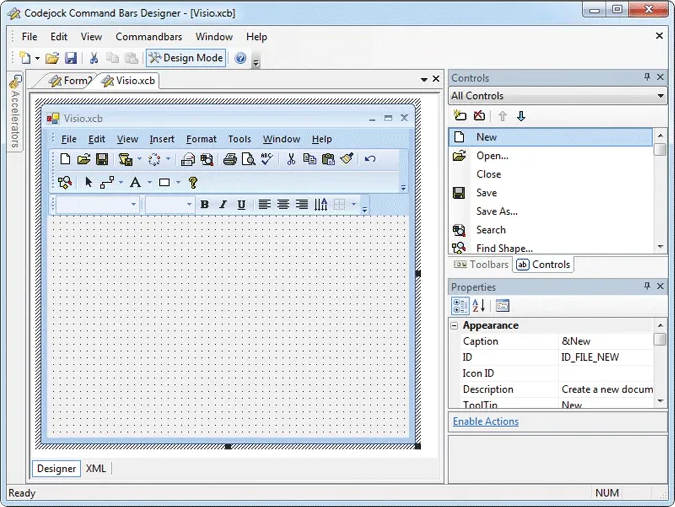The width and height of the screenshot is (675, 507).
Task: Open the Rectangle tool dropdown arrow
Action: coord(178,182)
